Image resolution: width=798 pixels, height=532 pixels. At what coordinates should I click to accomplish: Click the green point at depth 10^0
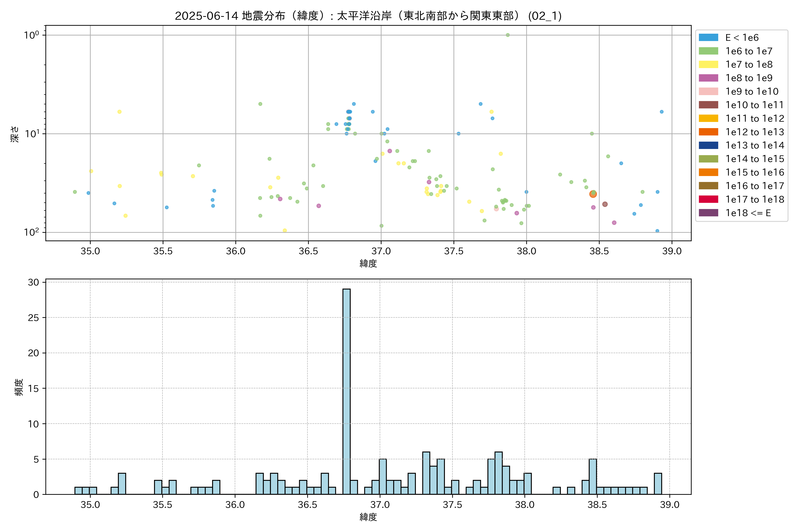pos(508,35)
